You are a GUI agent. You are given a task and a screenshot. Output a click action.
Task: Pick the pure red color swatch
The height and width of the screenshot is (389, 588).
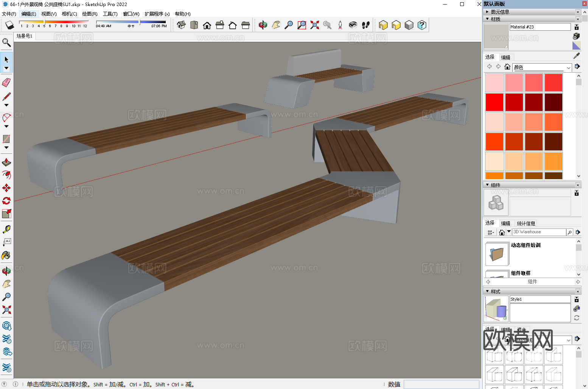[x=494, y=102]
